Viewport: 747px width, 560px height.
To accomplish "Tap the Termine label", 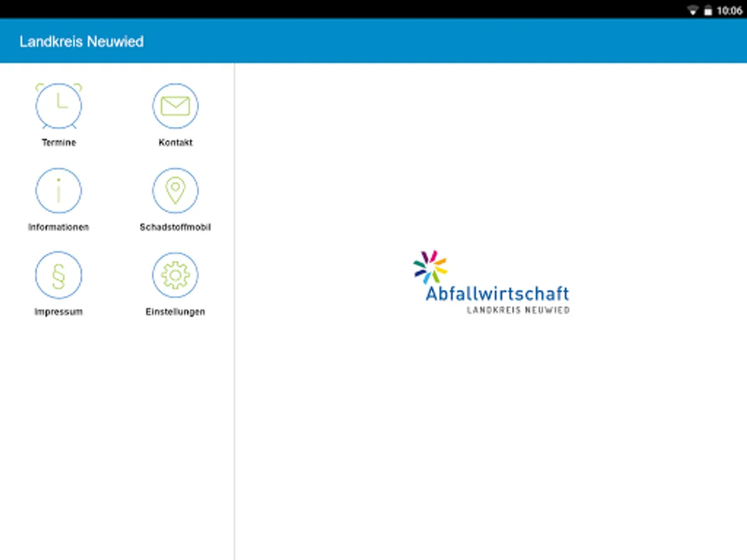I will pos(59,142).
